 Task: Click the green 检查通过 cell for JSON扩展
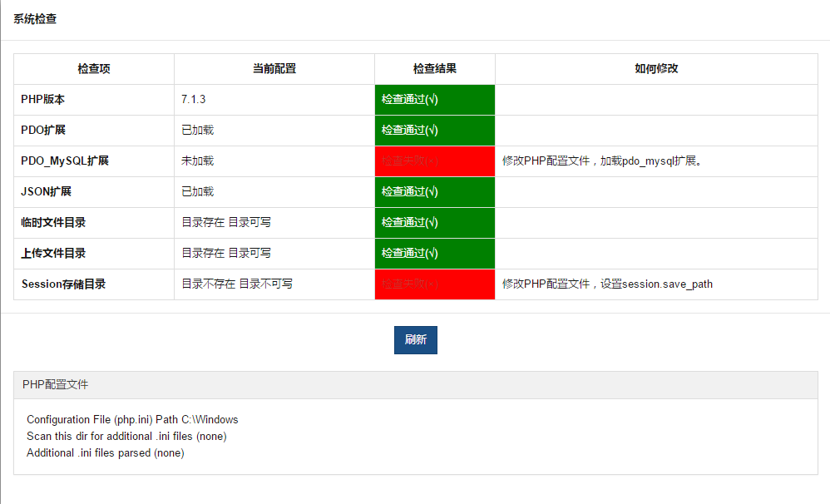(435, 191)
